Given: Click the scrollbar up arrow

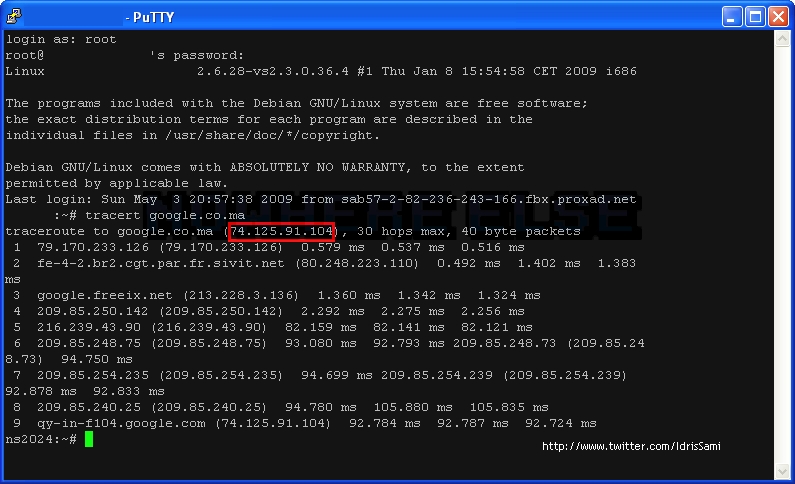Looking at the screenshot, I should pyautogui.click(x=782, y=39).
